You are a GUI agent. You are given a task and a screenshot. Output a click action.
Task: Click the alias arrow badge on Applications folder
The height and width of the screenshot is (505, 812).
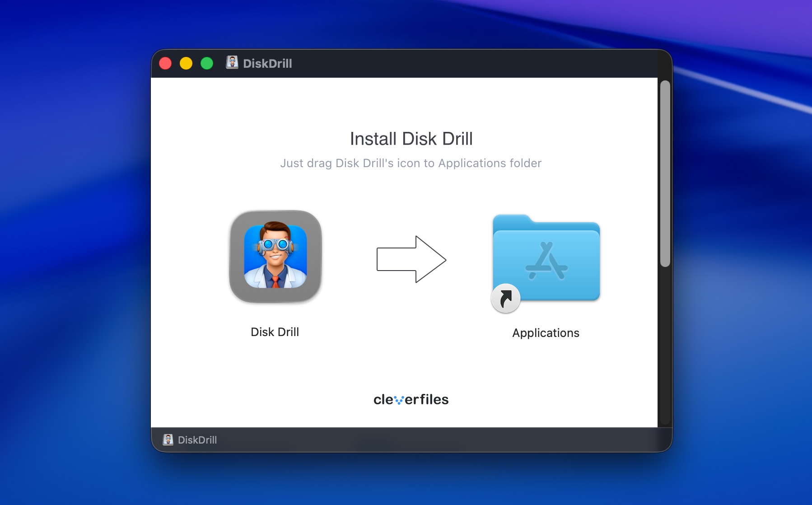[x=506, y=298]
